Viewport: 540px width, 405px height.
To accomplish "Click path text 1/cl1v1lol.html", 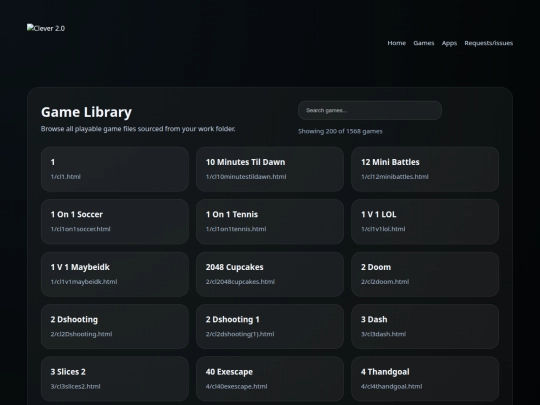I will coord(383,229).
